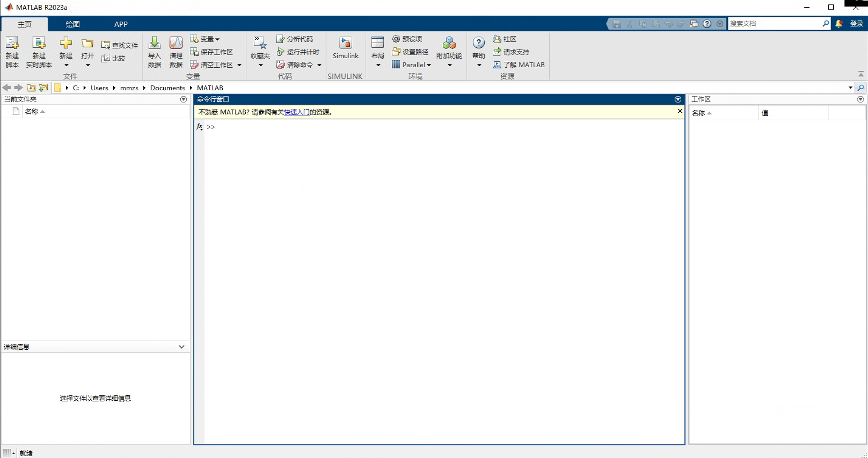Open 预设项 (Preferences)
Image resolution: width=868 pixels, height=458 pixels.
click(x=407, y=39)
